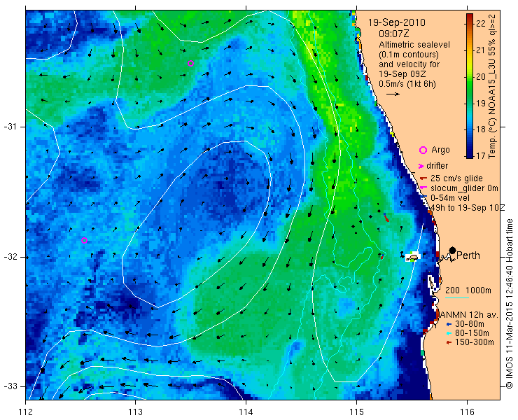This screenshot has height=420, width=518.
Task: Click the IMOS copyright timestamp text
Action: pos(510,304)
